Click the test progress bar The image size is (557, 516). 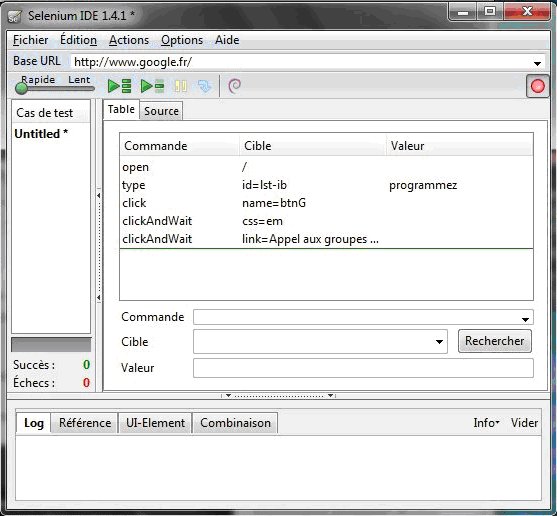[x=51, y=344]
